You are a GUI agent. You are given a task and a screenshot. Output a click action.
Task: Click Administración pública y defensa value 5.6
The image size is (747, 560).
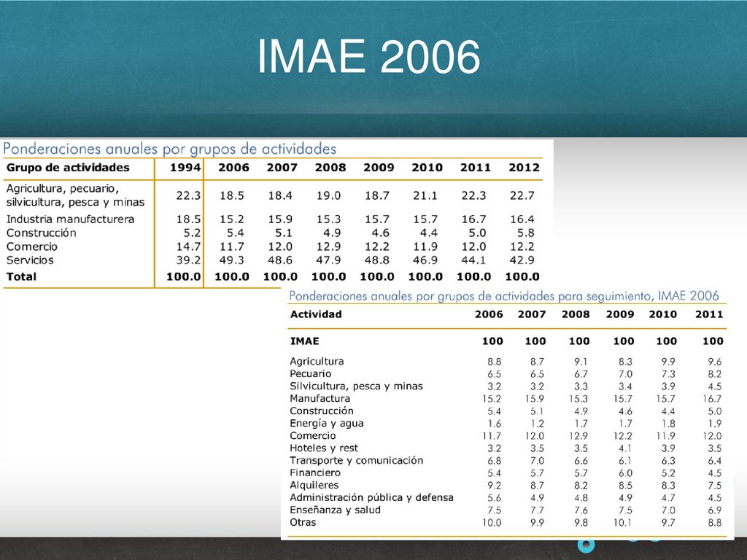click(494, 498)
